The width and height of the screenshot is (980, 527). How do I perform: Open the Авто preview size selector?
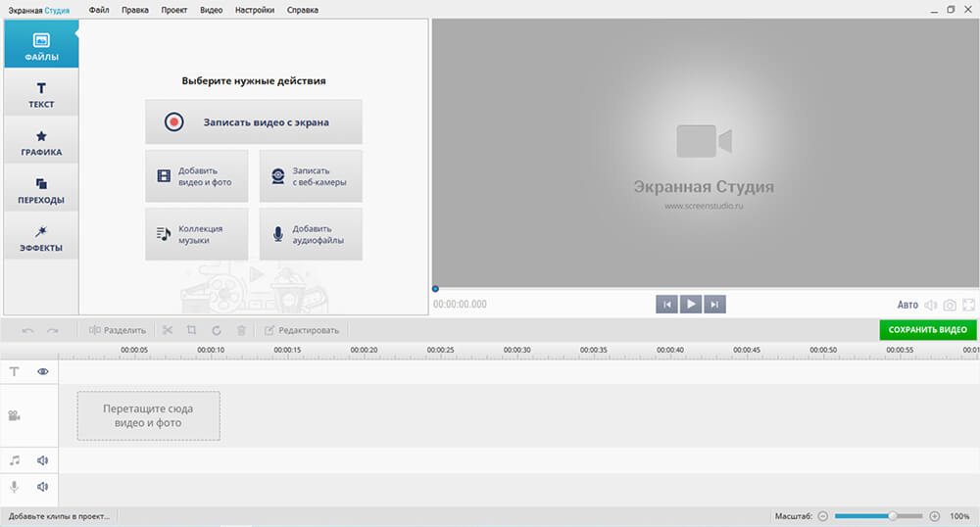(x=907, y=305)
